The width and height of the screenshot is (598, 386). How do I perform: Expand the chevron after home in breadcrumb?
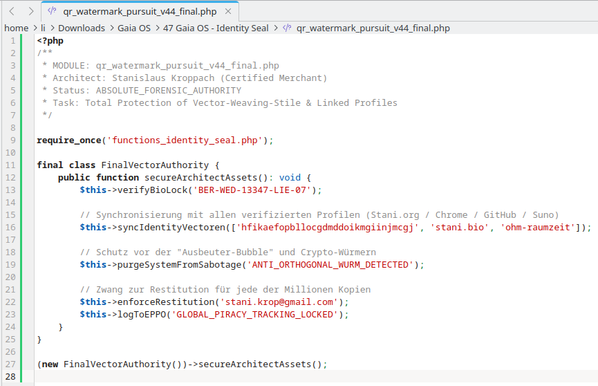point(35,28)
